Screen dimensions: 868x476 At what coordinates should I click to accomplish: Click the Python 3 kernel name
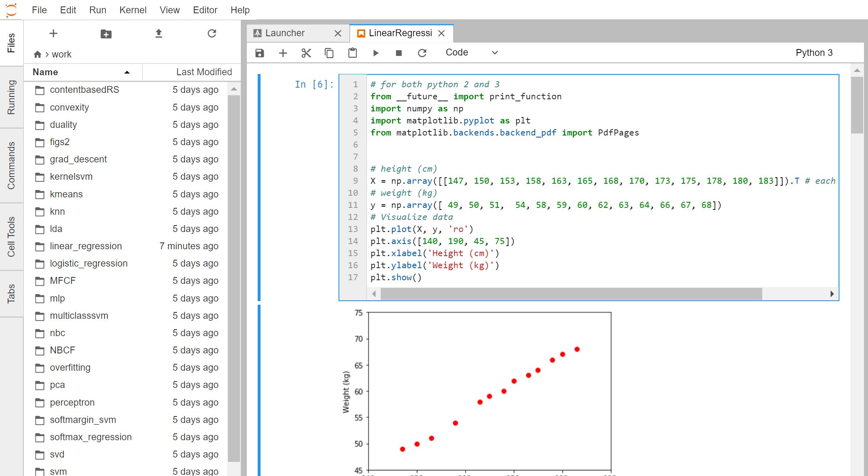tap(814, 53)
